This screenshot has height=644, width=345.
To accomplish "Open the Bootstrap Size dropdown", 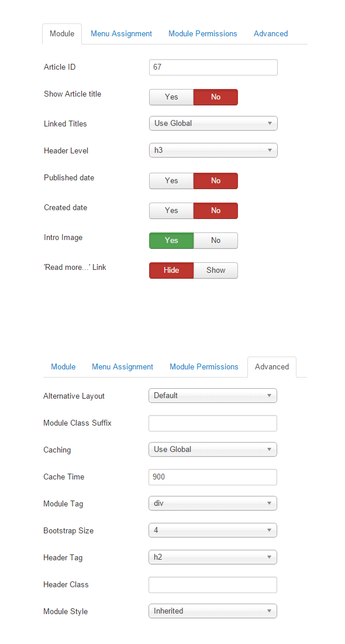I will (212, 530).
